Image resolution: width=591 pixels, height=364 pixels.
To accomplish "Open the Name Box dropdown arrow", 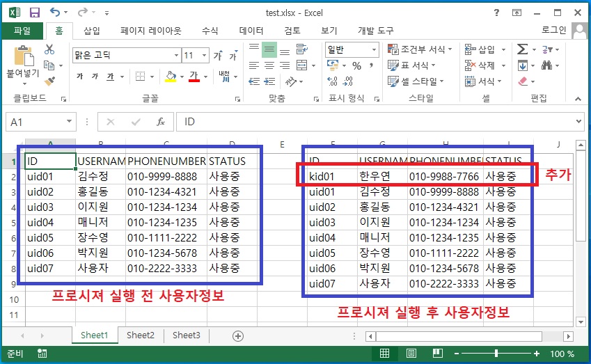I will tap(69, 121).
